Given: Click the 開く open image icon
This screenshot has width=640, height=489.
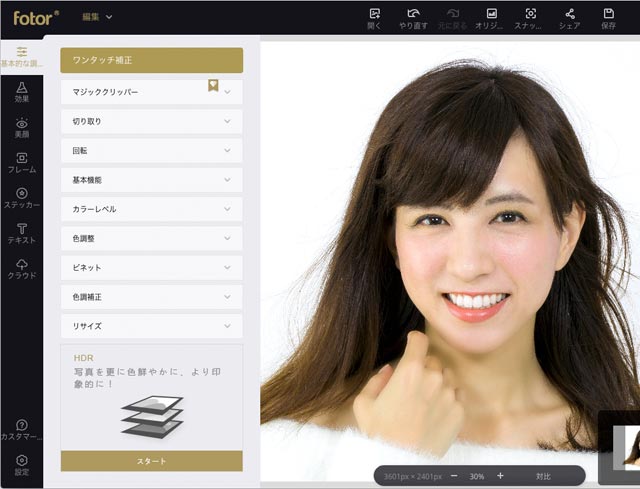Looking at the screenshot, I should (x=374, y=18).
